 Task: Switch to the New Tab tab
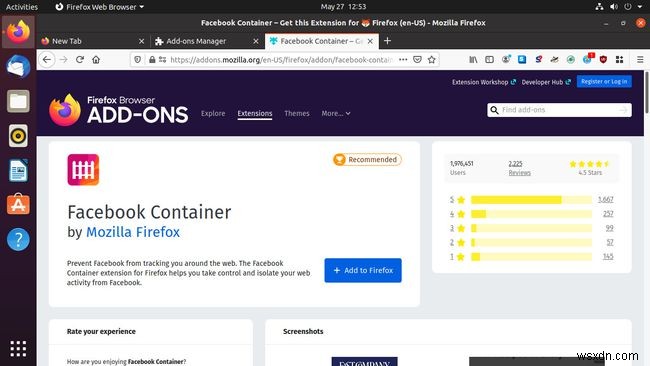[x=92, y=41]
